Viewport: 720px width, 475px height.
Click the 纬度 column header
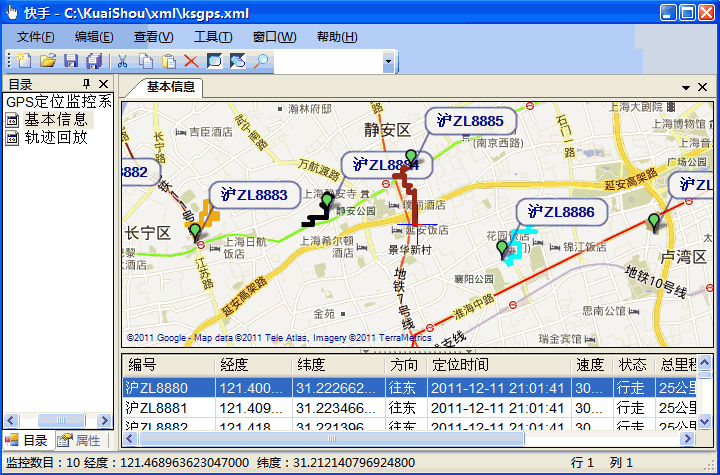point(338,365)
